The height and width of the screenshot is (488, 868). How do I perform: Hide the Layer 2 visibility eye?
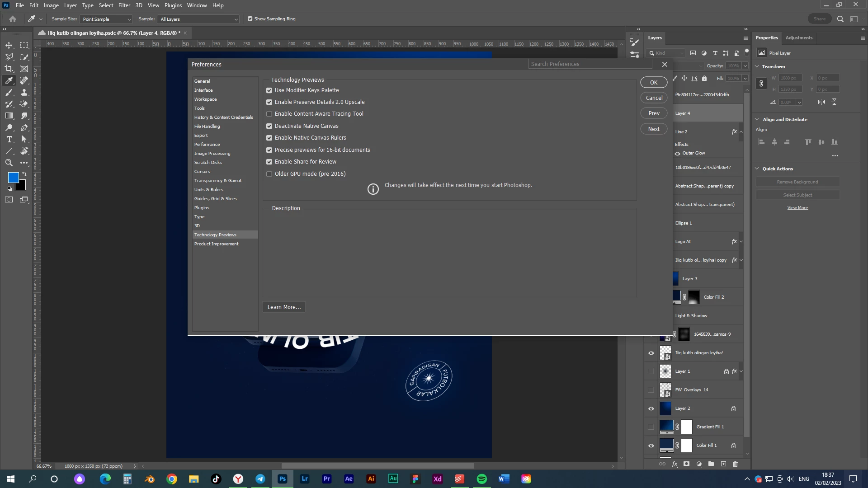pyautogui.click(x=651, y=408)
